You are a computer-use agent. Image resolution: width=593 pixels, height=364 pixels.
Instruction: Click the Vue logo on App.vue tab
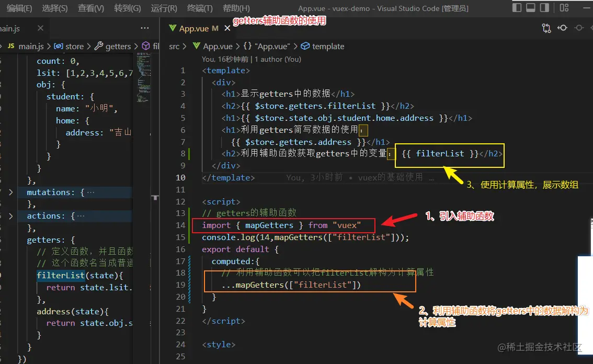point(173,28)
